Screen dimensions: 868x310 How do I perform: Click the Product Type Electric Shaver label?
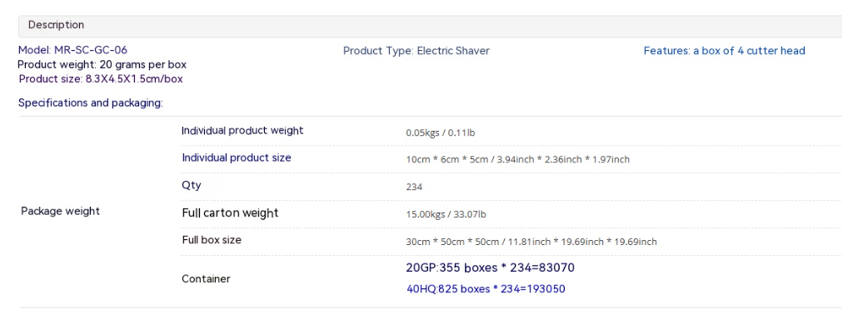click(417, 51)
